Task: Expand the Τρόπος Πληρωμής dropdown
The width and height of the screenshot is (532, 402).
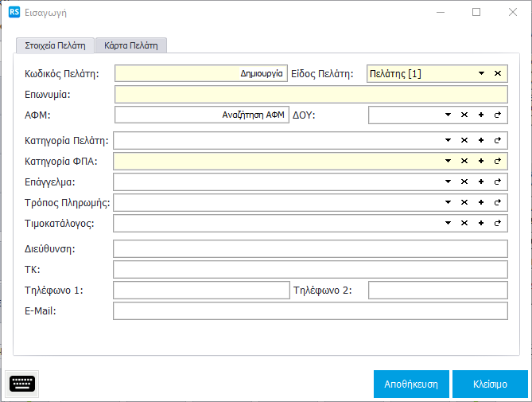Action: pyautogui.click(x=449, y=203)
